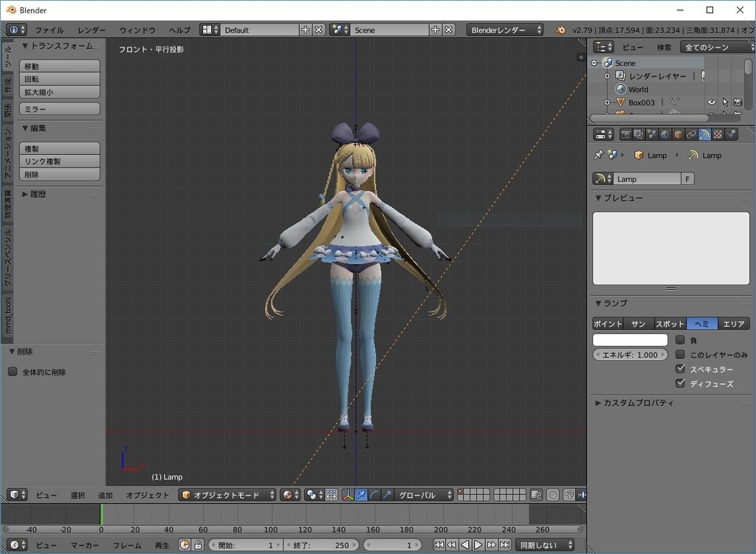Enable the 負 (negative) lamp checkbox
This screenshot has height=554, width=756.
click(x=680, y=340)
